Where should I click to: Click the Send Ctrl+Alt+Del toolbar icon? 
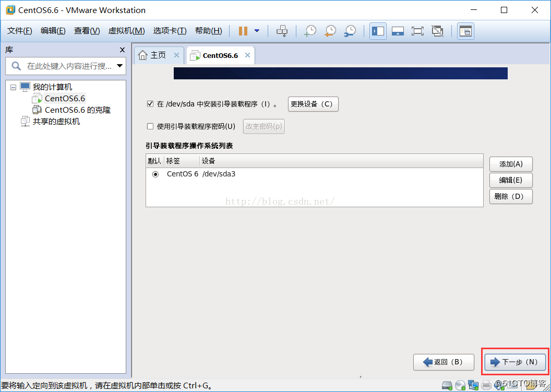tap(282, 31)
